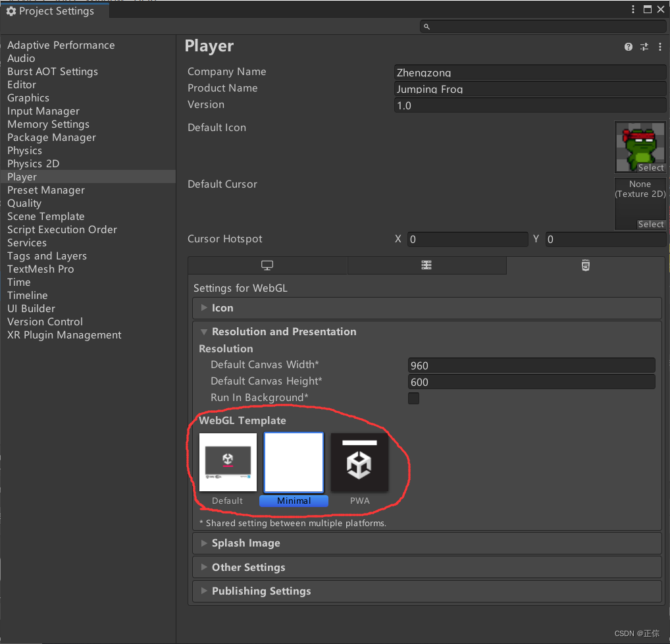670x644 pixels.
Task: Select the Minimal WebGL template thumbnail
Action: pos(294,462)
